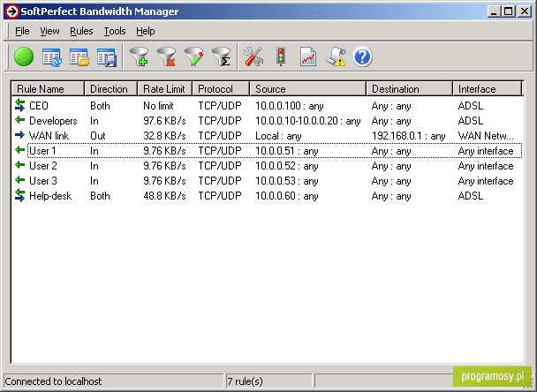The image size is (537, 392).
Task: Click the blue question mark help icon
Action: [x=362, y=57]
